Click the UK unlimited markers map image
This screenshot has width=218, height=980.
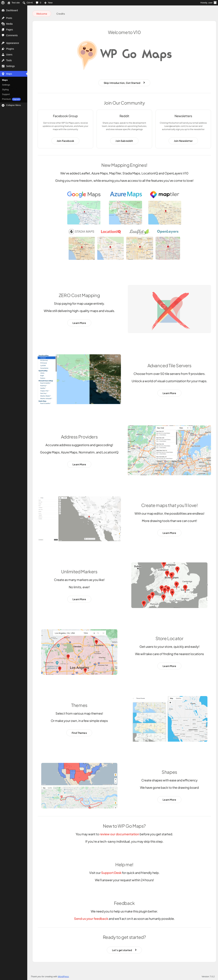pyautogui.click(x=169, y=585)
